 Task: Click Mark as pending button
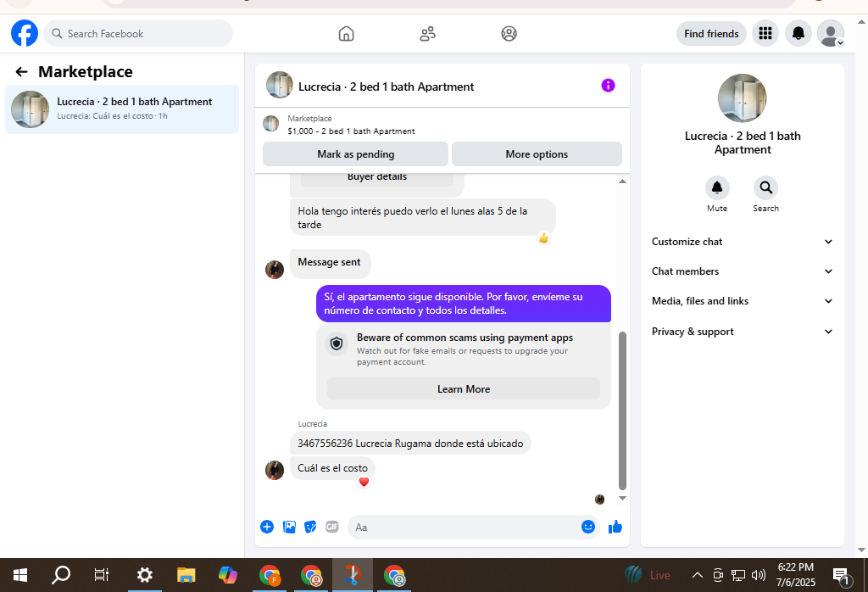355,154
